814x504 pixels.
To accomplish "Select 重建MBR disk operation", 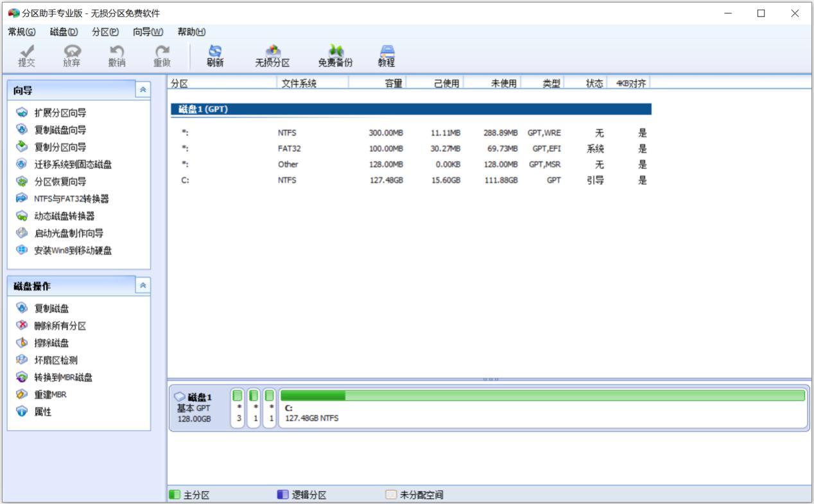I will (42, 394).
